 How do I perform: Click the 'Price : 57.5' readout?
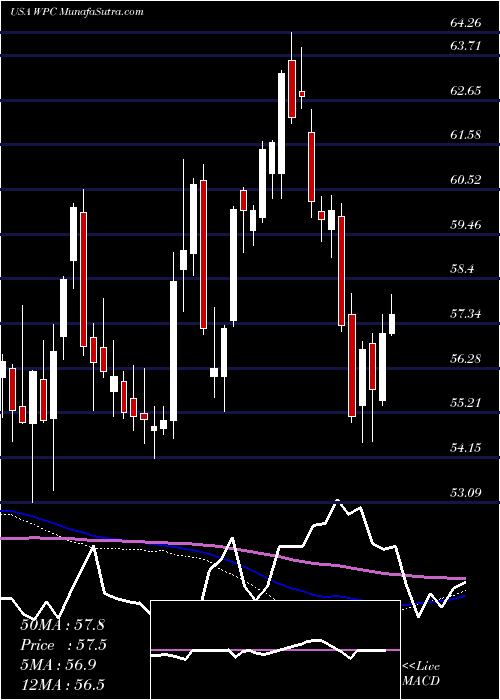64,645
